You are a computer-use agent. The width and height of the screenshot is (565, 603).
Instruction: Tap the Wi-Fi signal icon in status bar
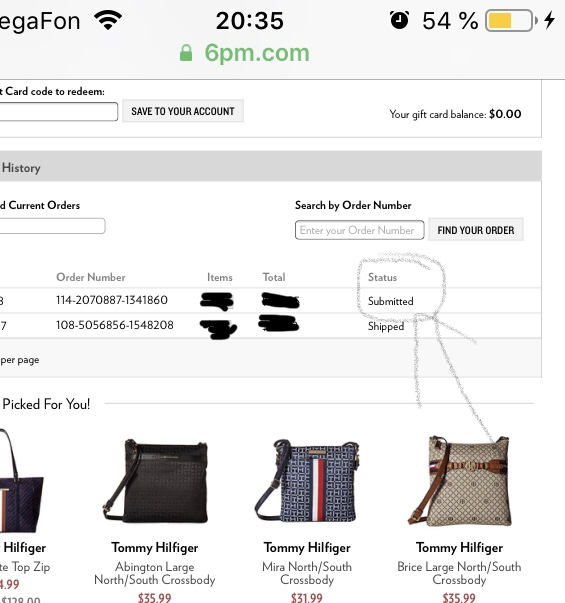coord(108,20)
